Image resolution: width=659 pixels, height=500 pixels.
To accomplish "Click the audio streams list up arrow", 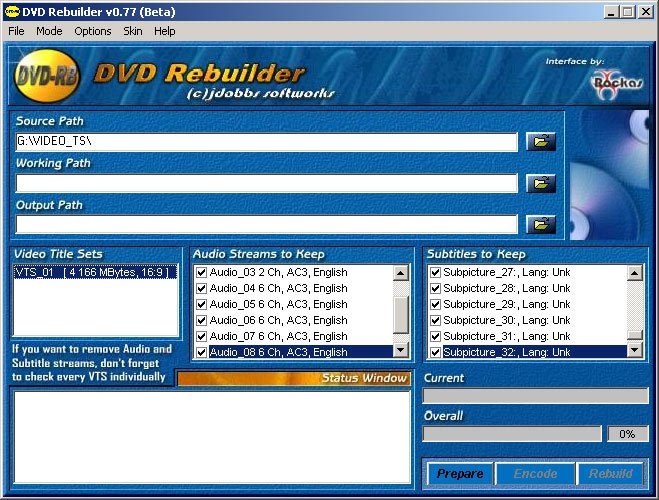I will click(x=401, y=273).
